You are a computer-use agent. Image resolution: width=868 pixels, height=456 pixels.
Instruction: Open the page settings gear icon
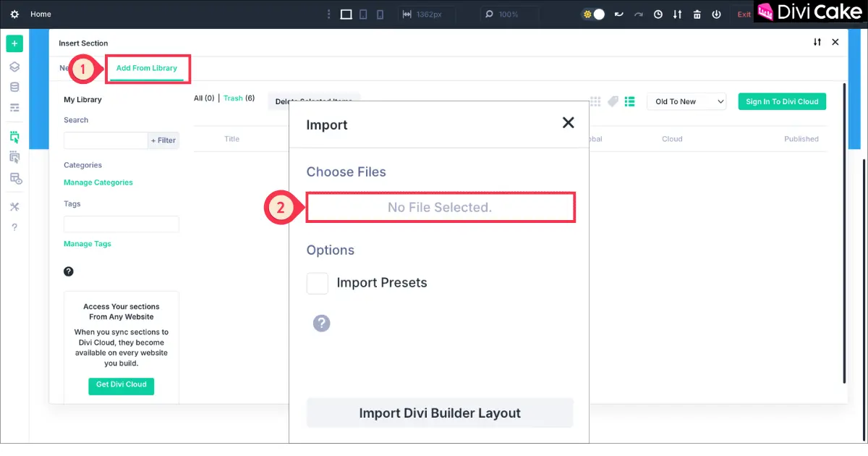point(14,14)
